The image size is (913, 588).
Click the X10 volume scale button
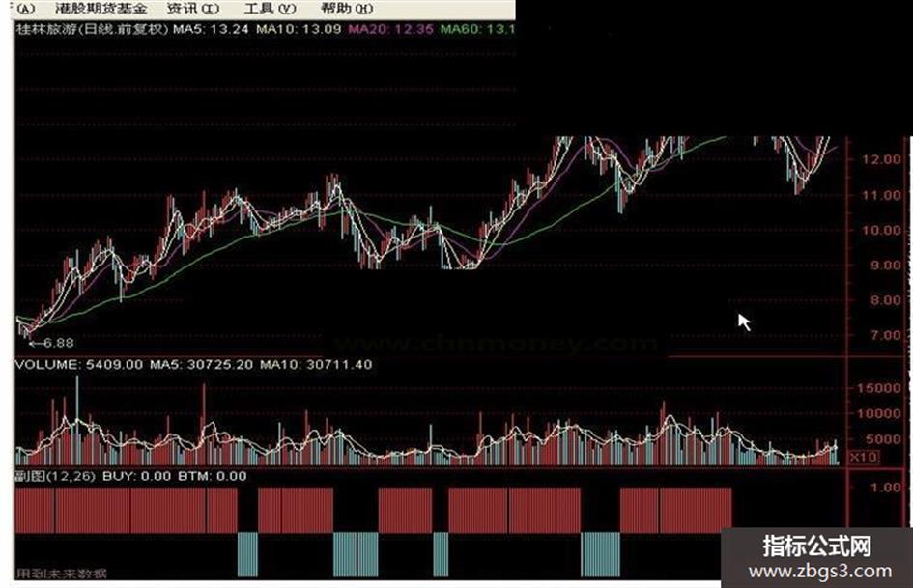(863, 457)
